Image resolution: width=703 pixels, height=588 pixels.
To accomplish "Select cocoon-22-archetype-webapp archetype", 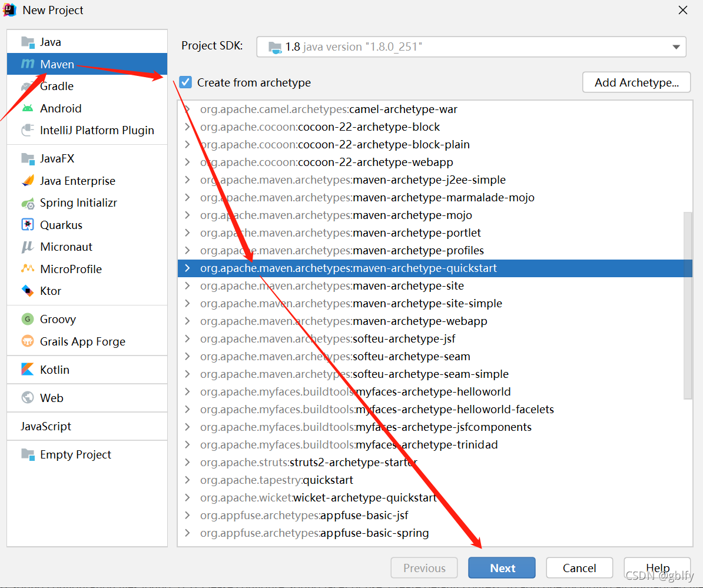I will point(435,162).
